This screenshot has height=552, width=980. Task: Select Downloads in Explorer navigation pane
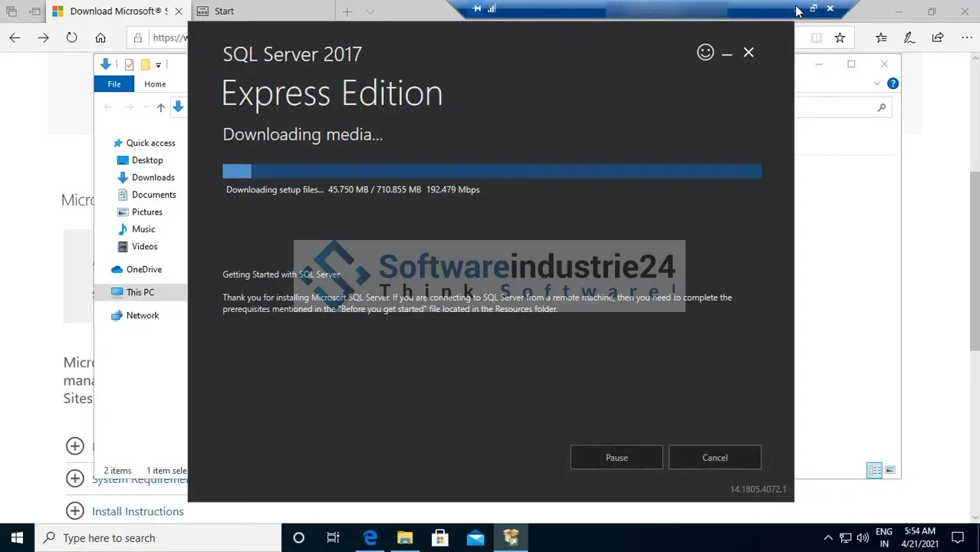(146, 177)
